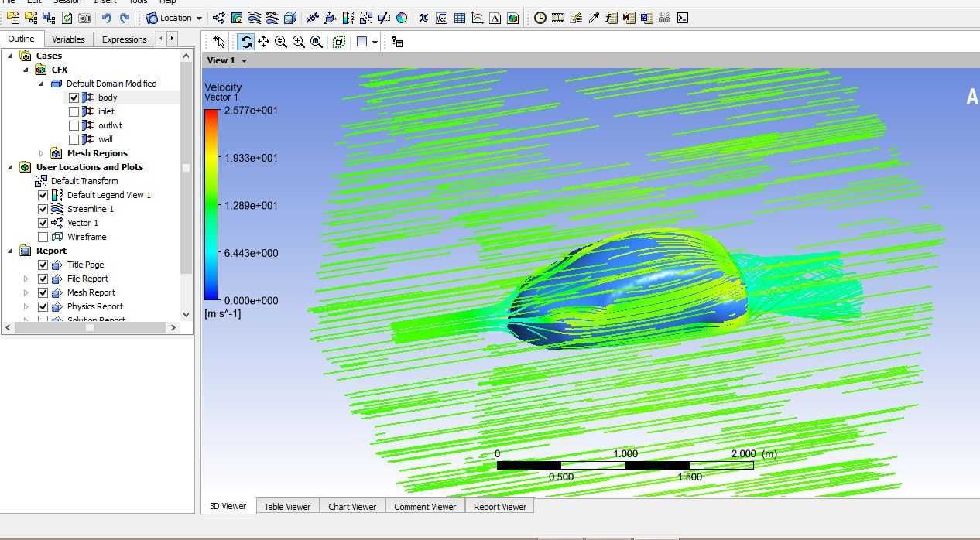The image size is (980, 540).
Task: Open the Timestep Selector clock icon
Action: point(540,18)
